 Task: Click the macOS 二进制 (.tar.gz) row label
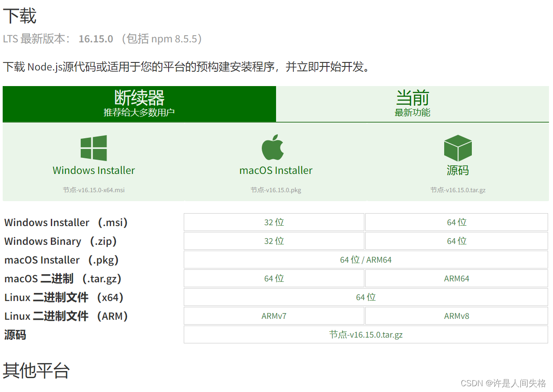tap(63, 279)
